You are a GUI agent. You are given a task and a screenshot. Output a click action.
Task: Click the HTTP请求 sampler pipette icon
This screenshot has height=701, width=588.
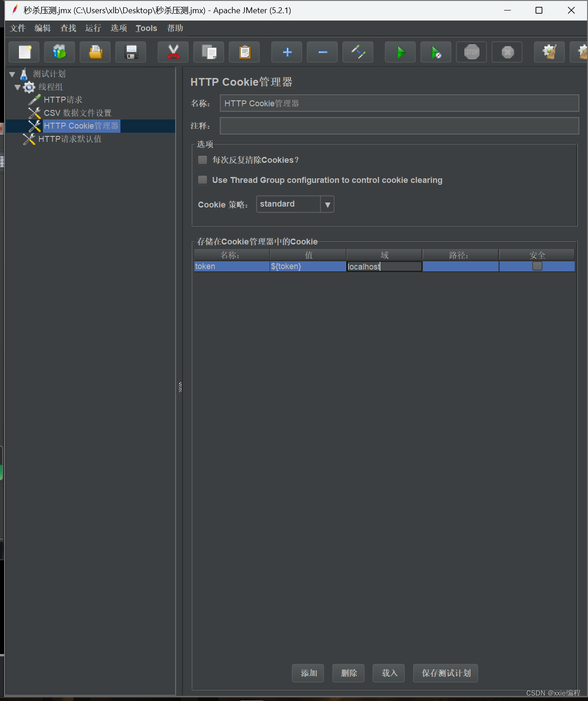pyautogui.click(x=35, y=100)
